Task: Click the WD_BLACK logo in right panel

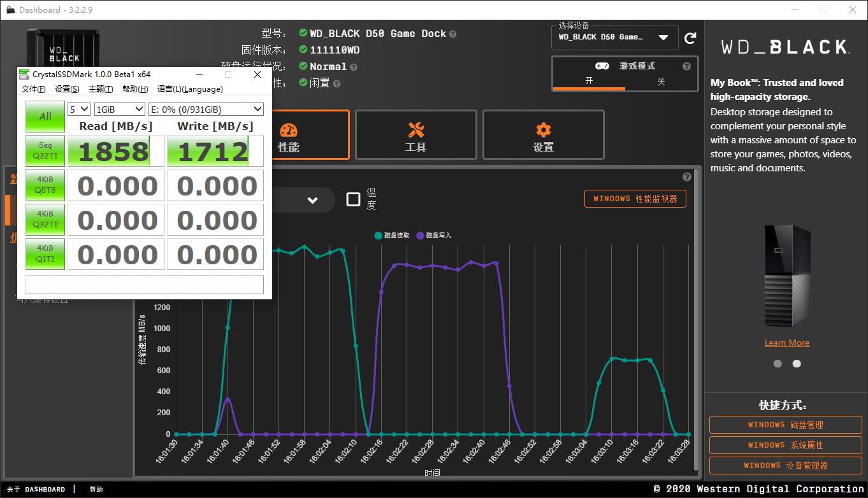Action: pos(785,47)
